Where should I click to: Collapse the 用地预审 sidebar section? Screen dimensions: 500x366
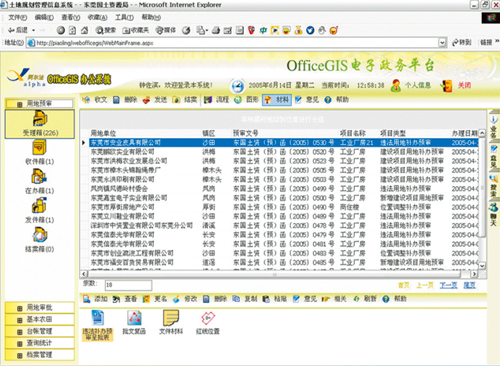point(40,104)
